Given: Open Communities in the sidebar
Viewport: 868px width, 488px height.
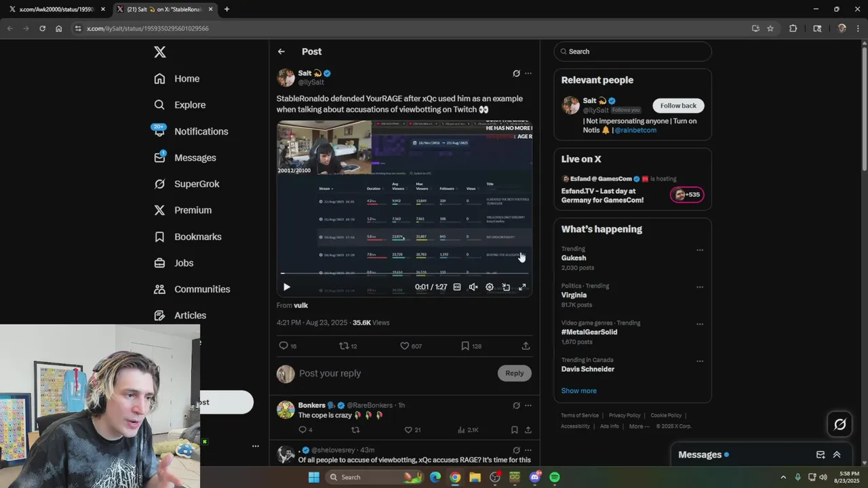Looking at the screenshot, I should (192, 289).
